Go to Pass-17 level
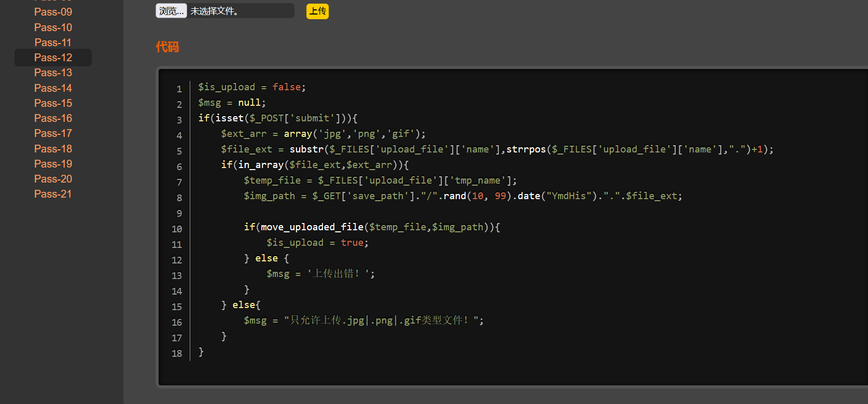The height and width of the screenshot is (404, 868). pos(53,133)
